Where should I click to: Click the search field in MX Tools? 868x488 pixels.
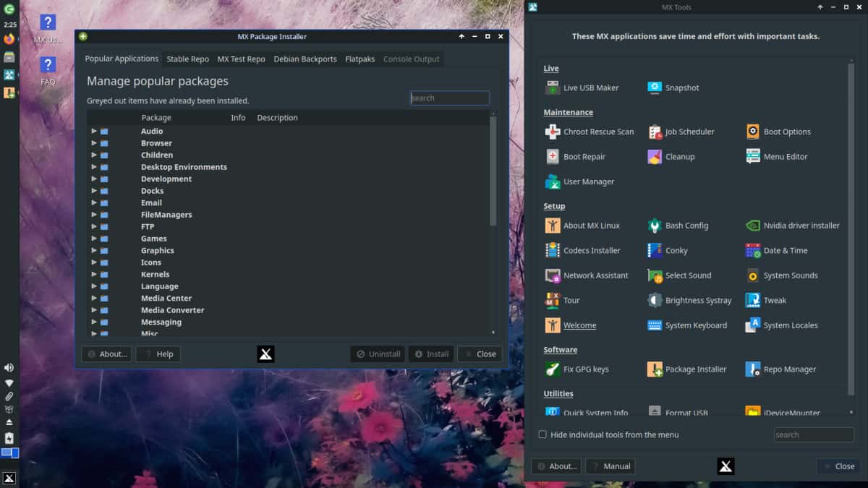tap(813, 435)
